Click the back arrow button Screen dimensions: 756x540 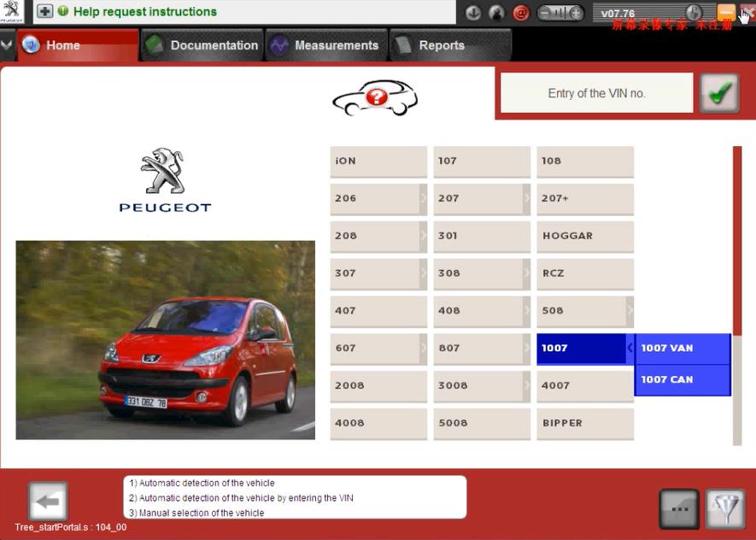point(48,502)
